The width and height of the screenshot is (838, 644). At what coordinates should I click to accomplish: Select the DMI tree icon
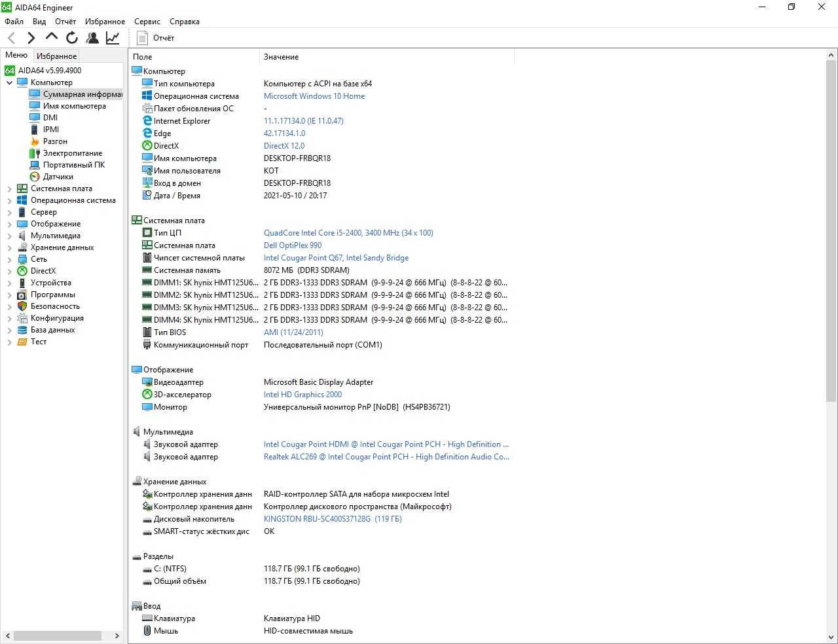35,118
